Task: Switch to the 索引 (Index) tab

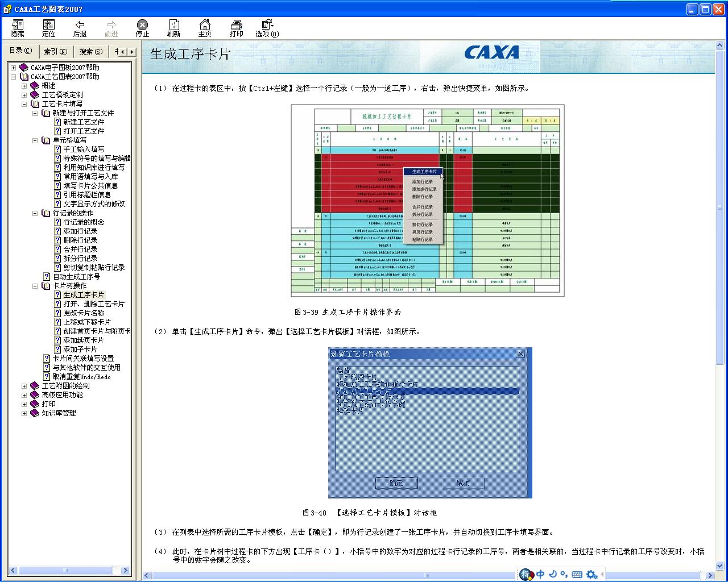Action: [56, 52]
